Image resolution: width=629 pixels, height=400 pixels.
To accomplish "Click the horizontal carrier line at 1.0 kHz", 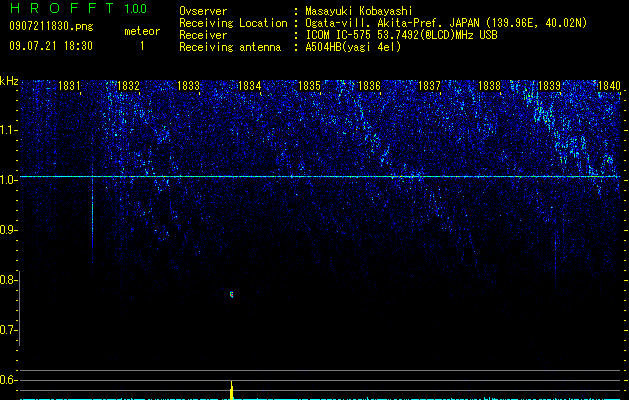I will pos(320,177).
